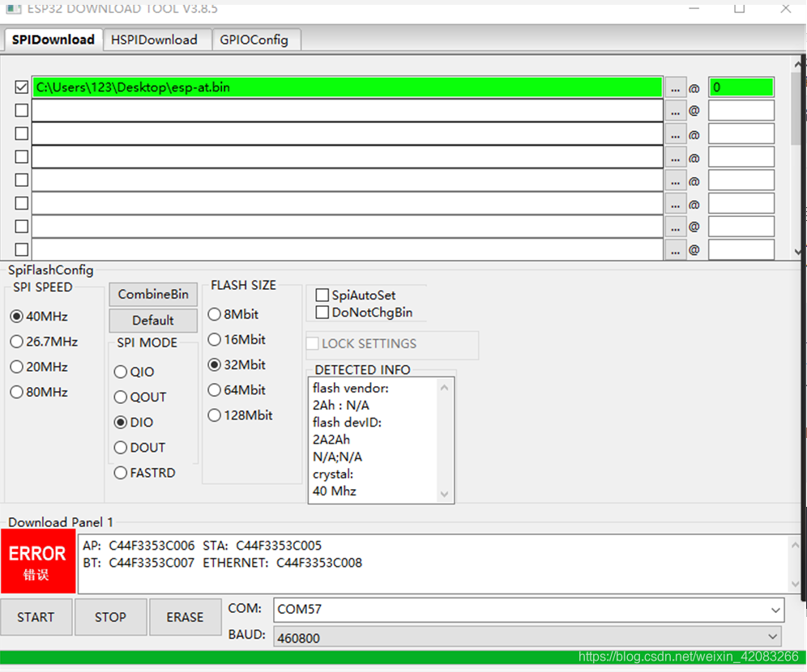The height and width of the screenshot is (672, 807).
Task: Choose 128Mbit flash size
Action: 241,415
